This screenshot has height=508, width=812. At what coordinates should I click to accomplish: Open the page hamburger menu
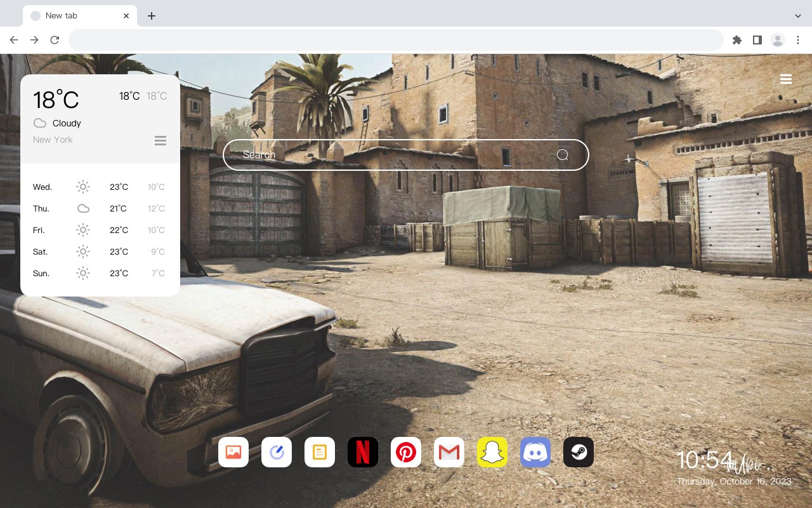coord(786,79)
